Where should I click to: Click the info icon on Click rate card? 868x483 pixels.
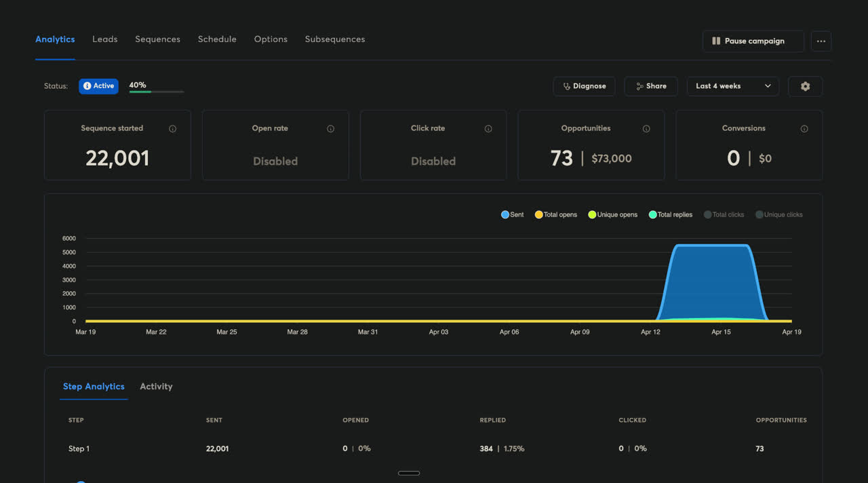488,128
